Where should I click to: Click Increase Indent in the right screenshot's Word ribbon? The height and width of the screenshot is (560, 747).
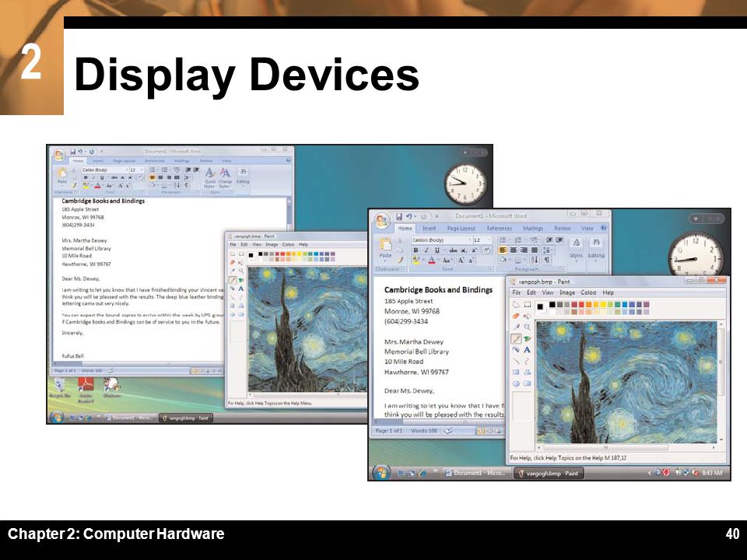click(559, 240)
